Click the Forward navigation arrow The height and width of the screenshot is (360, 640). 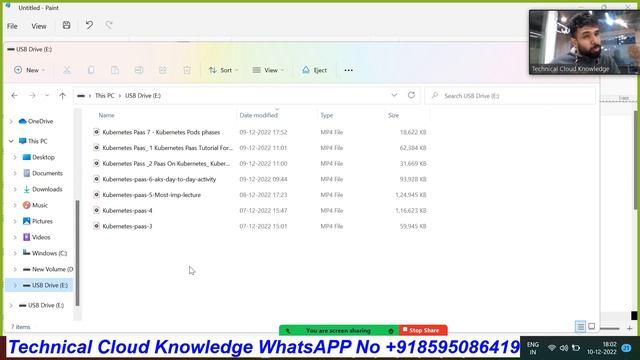(32, 96)
